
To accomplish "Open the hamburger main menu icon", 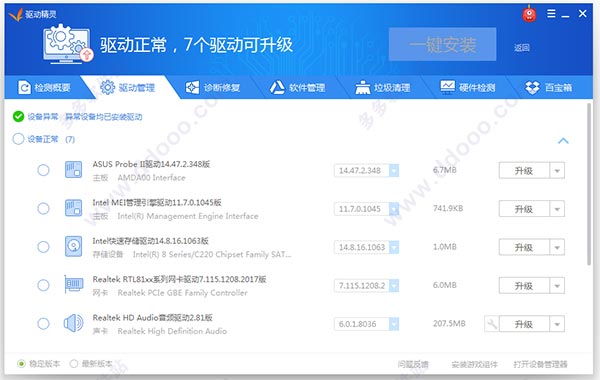I will point(551,14).
